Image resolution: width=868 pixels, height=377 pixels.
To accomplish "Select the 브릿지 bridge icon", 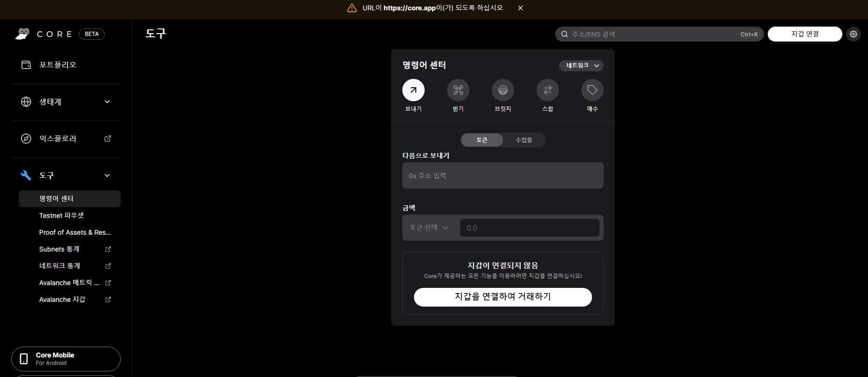I will click(503, 90).
